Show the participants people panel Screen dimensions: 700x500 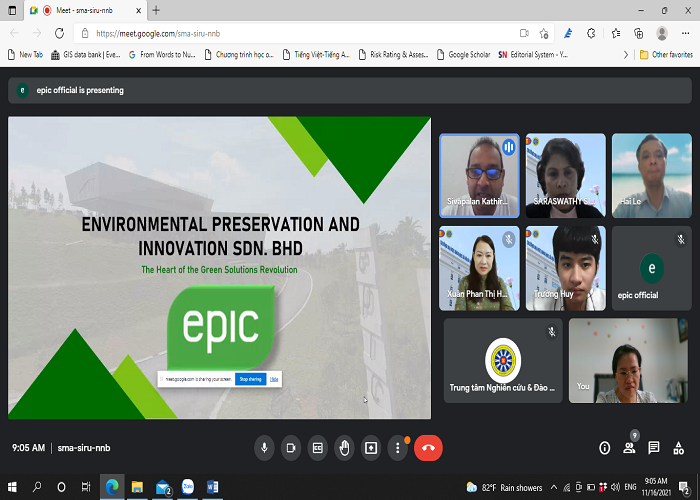629,448
